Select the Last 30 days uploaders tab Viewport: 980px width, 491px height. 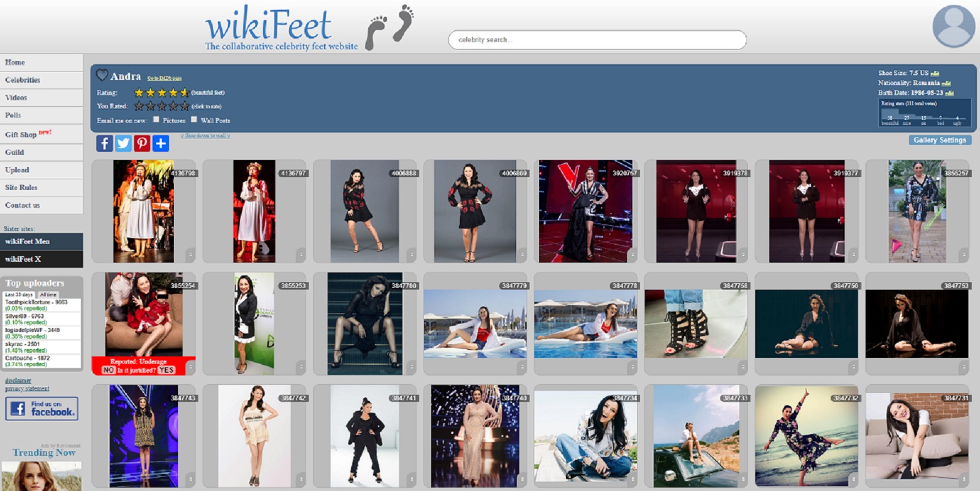[x=19, y=294]
